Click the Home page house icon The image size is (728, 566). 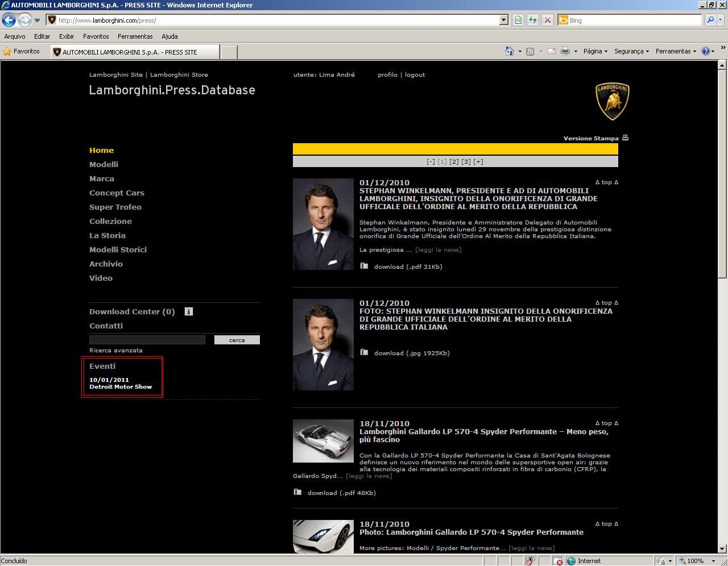[509, 51]
